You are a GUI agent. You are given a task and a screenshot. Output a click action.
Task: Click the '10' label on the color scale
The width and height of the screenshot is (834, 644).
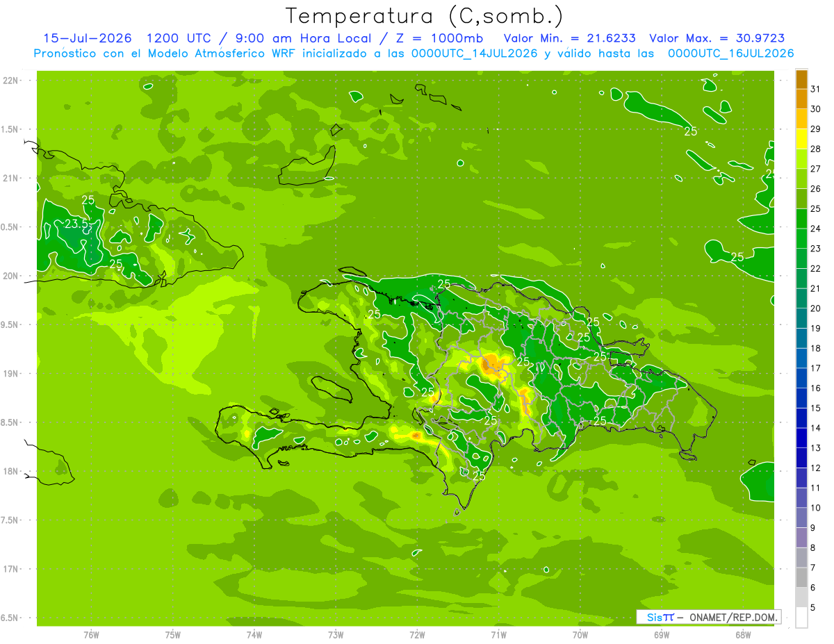point(815,508)
